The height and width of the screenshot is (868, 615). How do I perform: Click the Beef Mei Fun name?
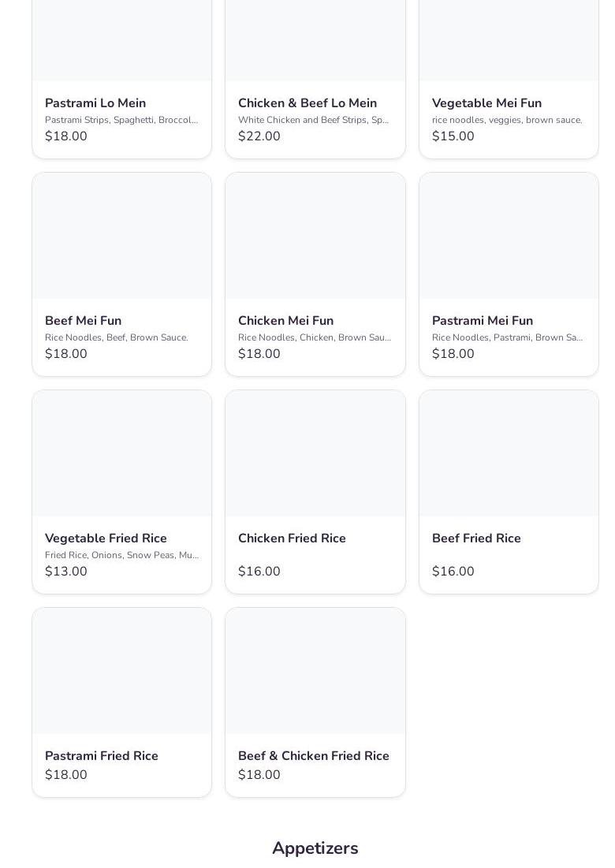[x=83, y=321]
